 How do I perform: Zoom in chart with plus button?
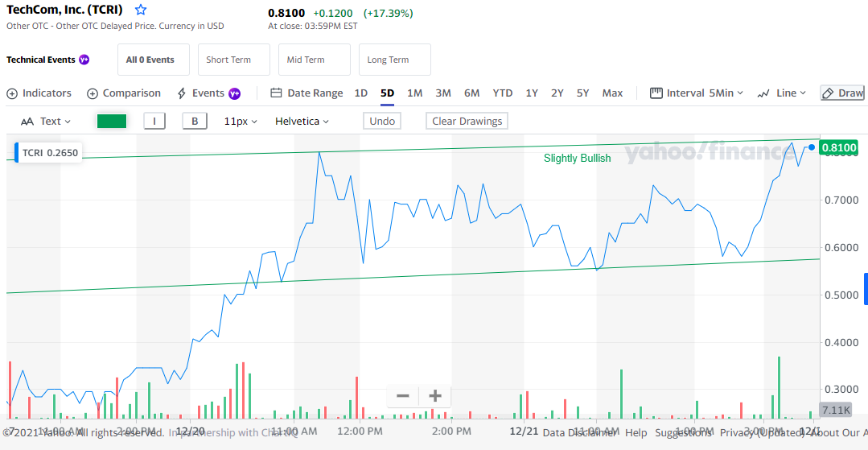point(435,396)
